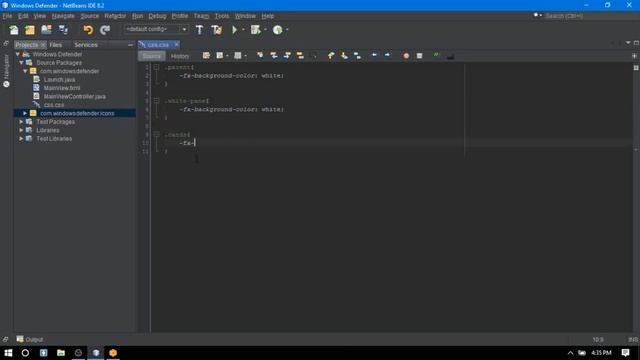Viewport: 640px width, 360px height.
Task: Click the Shift Line Left arrow icon
Action: click(x=374, y=56)
